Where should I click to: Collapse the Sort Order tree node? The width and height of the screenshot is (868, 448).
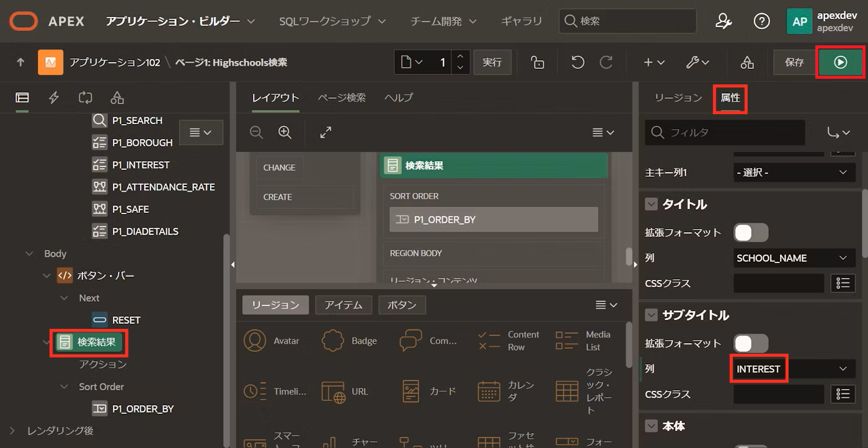click(x=64, y=387)
